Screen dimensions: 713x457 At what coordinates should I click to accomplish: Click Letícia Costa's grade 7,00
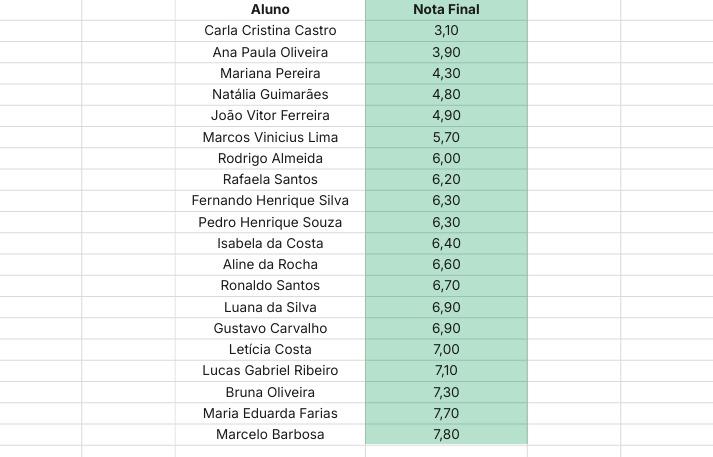(446, 349)
